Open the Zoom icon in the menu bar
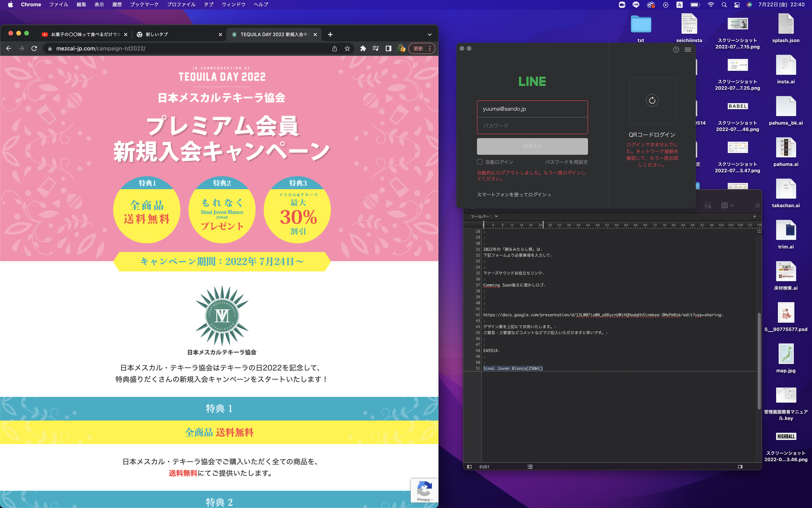The height and width of the screenshot is (508, 812). tap(622, 5)
